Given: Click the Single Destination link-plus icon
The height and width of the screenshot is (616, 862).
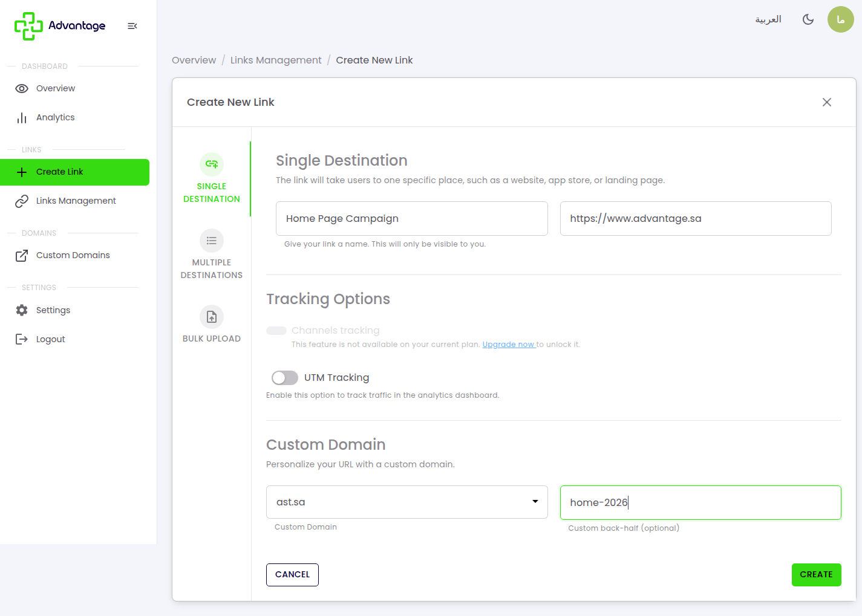Looking at the screenshot, I should point(212,164).
